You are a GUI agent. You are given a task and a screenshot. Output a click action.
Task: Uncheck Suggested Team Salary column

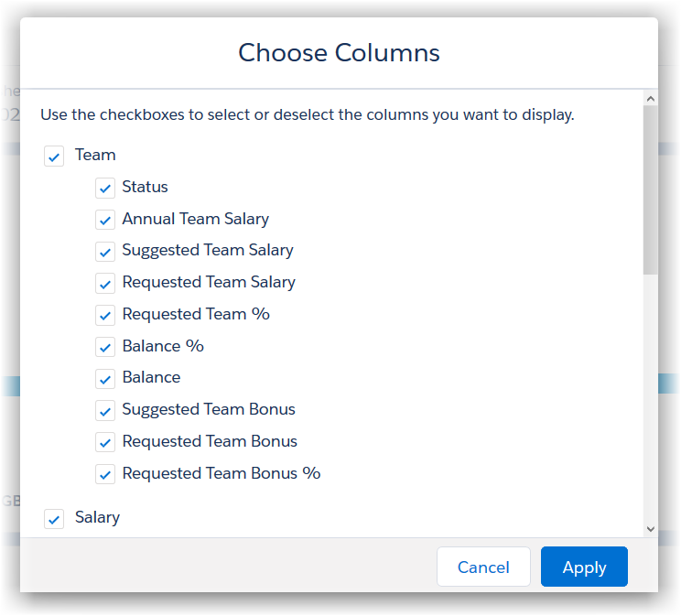pos(105,252)
